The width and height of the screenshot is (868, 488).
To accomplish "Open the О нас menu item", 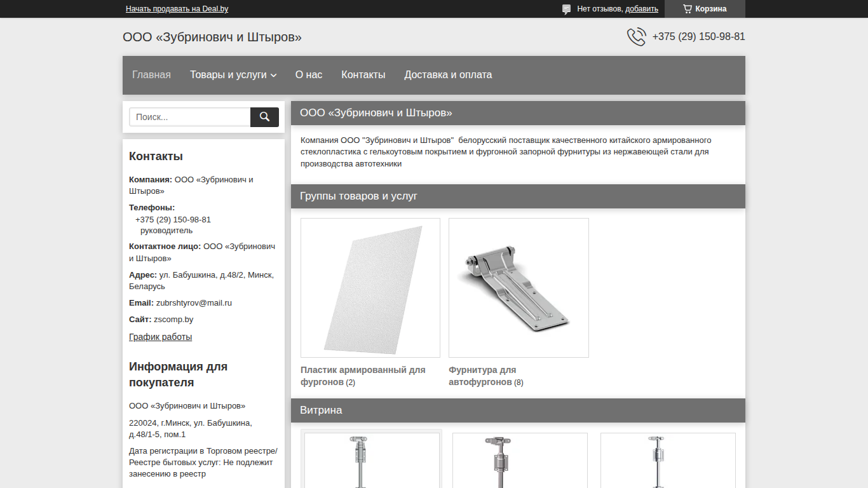I will [309, 75].
